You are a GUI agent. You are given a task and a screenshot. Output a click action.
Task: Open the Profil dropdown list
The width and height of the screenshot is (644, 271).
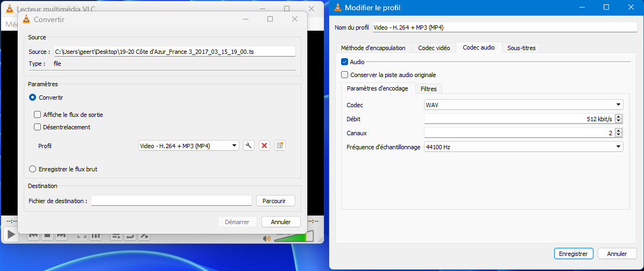point(188,145)
